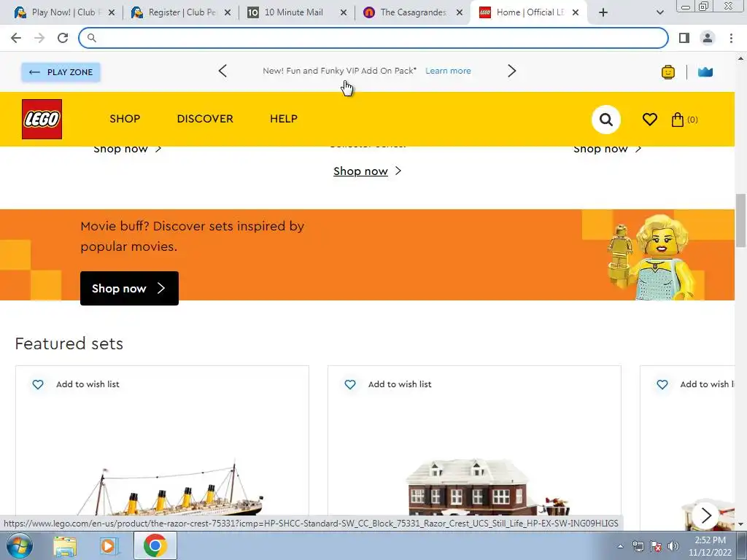
Task: Close The Casagrandes tab
Action: [x=460, y=12]
